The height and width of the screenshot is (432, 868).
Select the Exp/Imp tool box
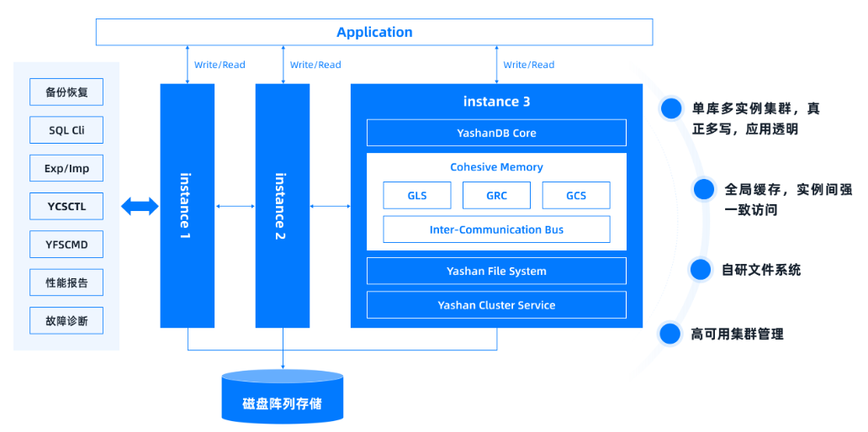click(x=66, y=168)
